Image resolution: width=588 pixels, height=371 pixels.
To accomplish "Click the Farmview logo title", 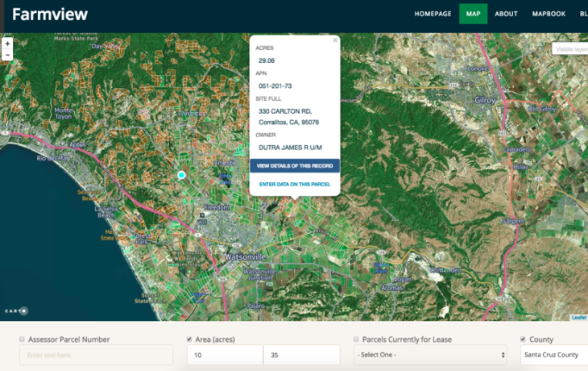I will [x=50, y=15].
